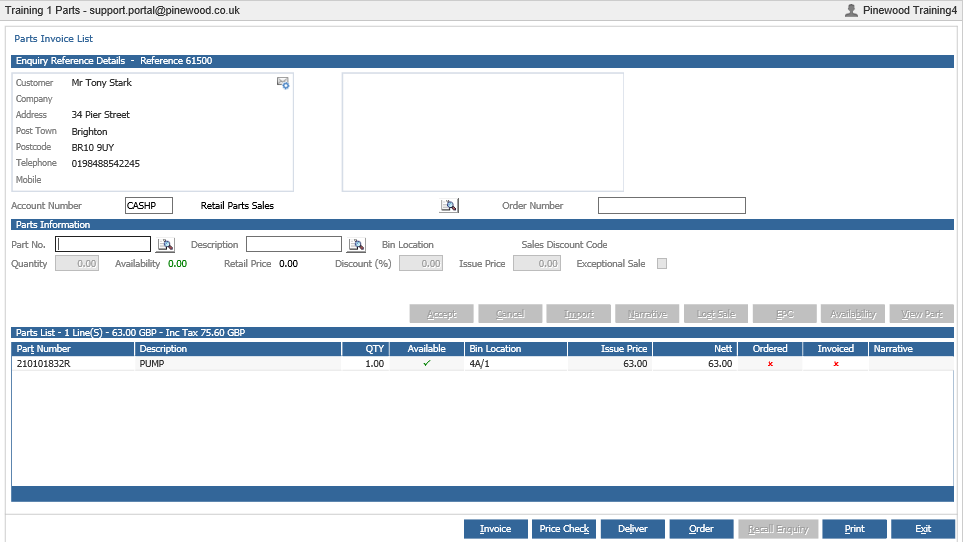Sort by Ordered column header

click(770, 349)
